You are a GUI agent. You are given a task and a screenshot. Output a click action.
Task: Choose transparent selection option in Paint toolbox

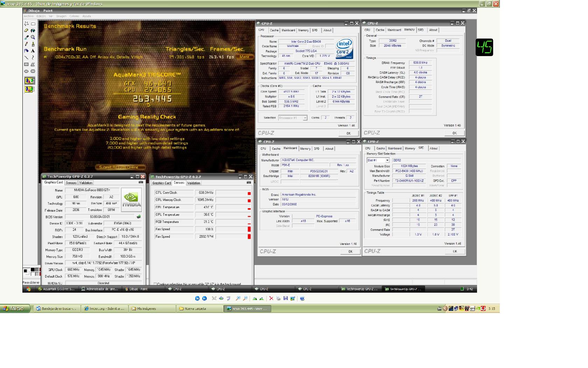click(x=30, y=89)
